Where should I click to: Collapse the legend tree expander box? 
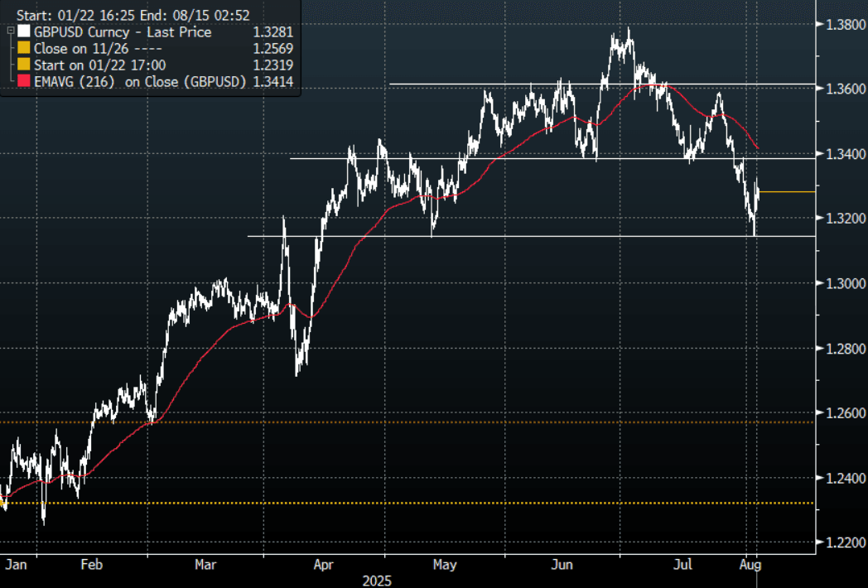9,31
